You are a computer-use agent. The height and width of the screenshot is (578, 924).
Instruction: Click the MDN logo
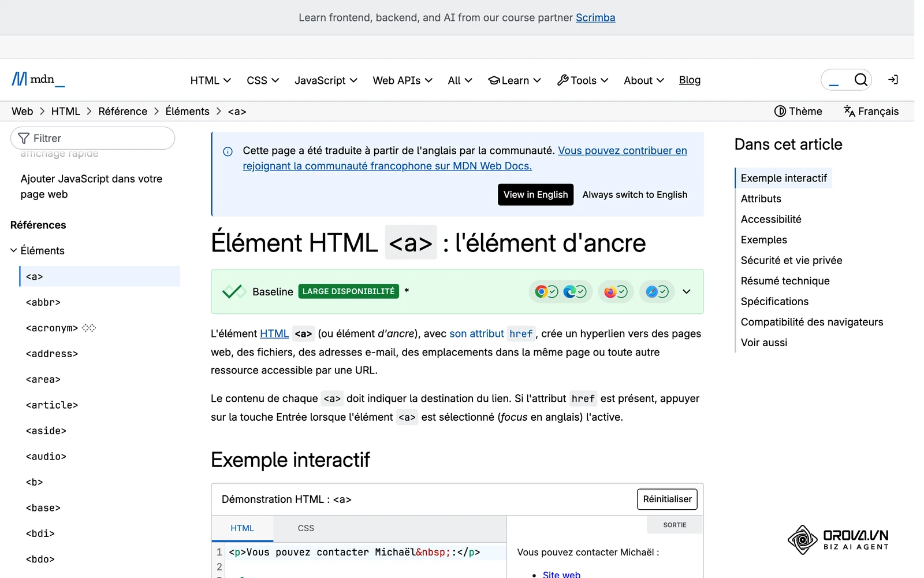pyautogui.click(x=38, y=79)
